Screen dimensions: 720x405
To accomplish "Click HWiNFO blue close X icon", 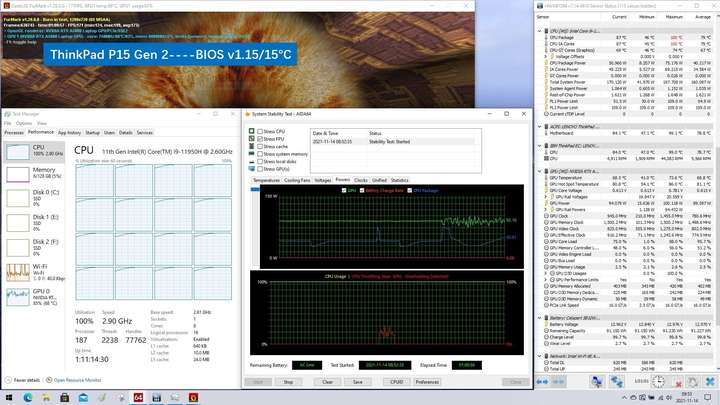I will (x=710, y=382).
